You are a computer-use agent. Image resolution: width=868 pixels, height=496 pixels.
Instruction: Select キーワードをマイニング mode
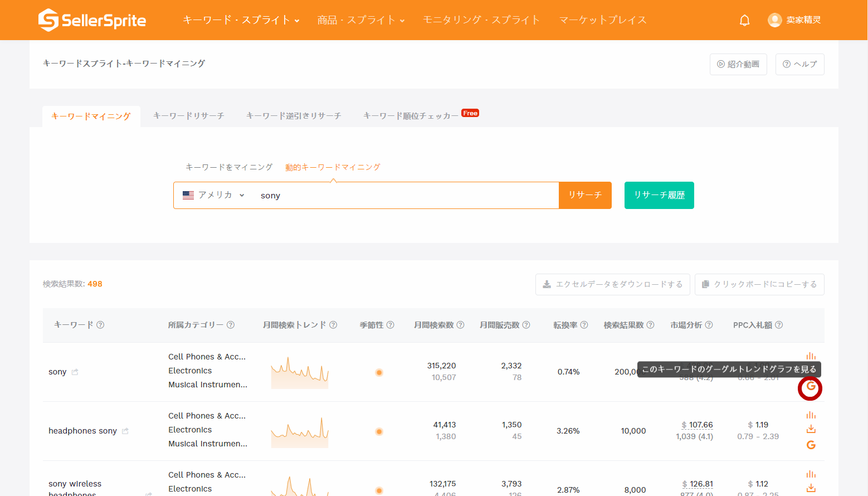click(229, 167)
